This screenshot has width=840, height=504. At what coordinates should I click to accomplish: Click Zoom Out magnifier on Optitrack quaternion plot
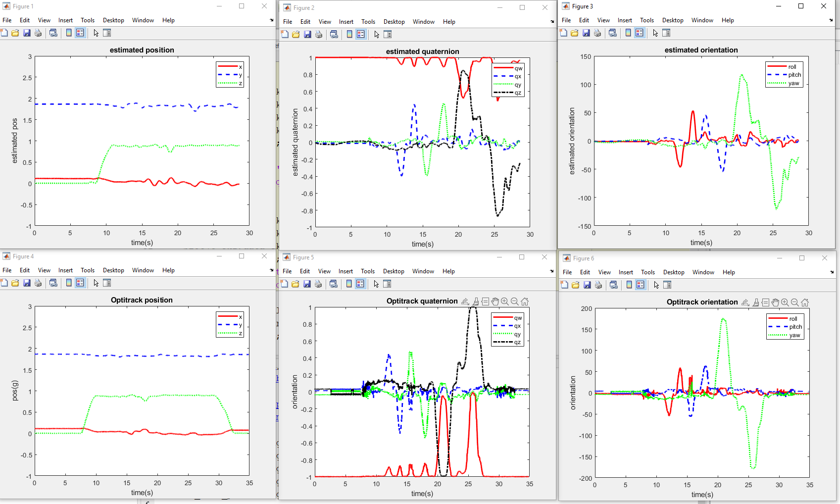click(x=515, y=302)
